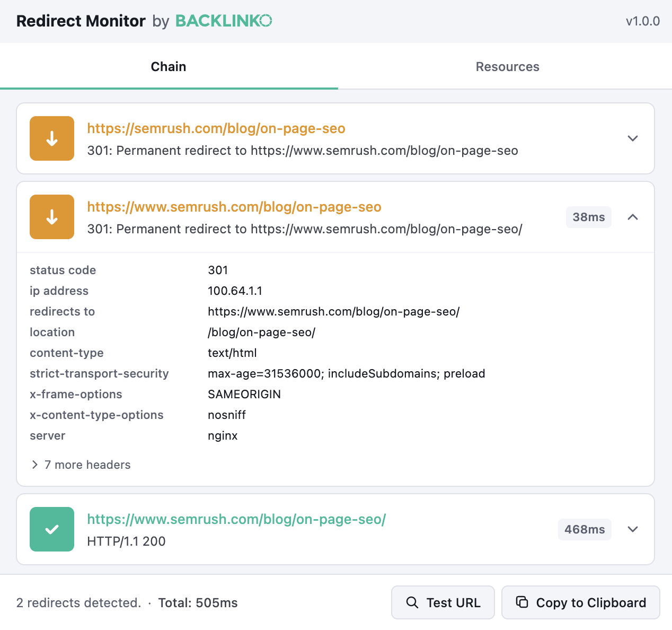Expand the 7 more headers list
Viewport: 672px width, 630px height.
click(81, 465)
